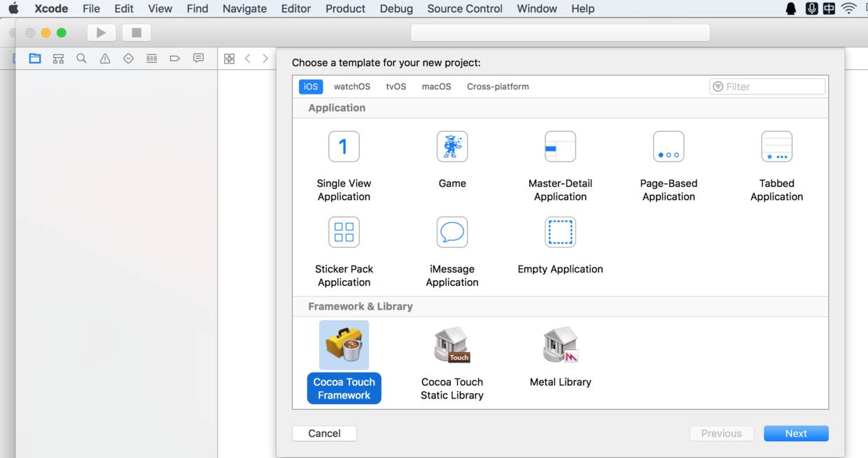The image size is (868, 458).
Task: Open the Help menu
Action: click(x=582, y=8)
